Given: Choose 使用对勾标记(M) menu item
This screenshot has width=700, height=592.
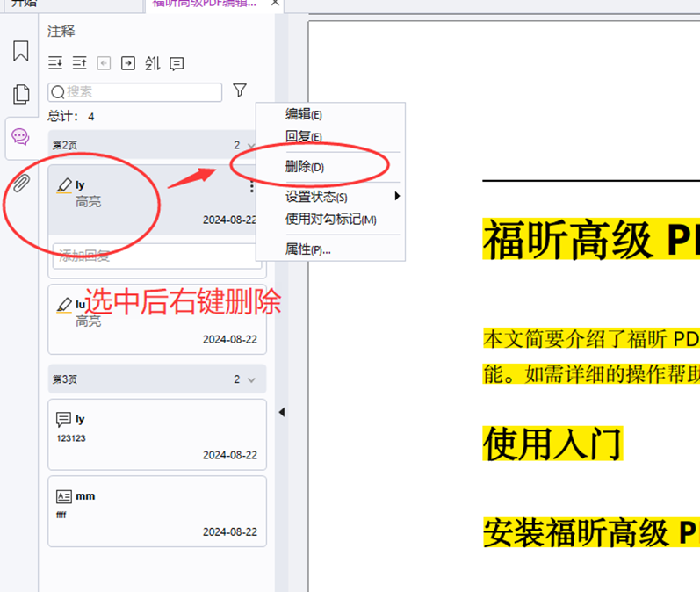Looking at the screenshot, I should coord(330,220).
